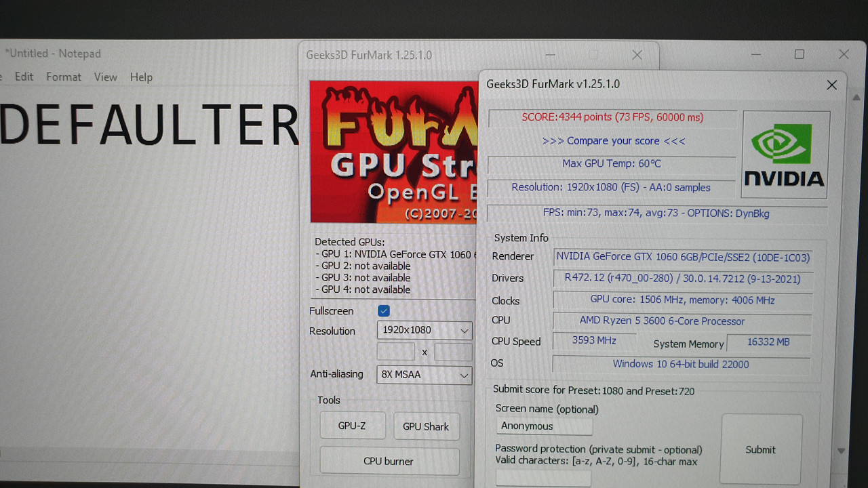The width and height of the screenshot is (868, 488).
Task: Open the Help menu in Notepad
Action: (141, 77)
